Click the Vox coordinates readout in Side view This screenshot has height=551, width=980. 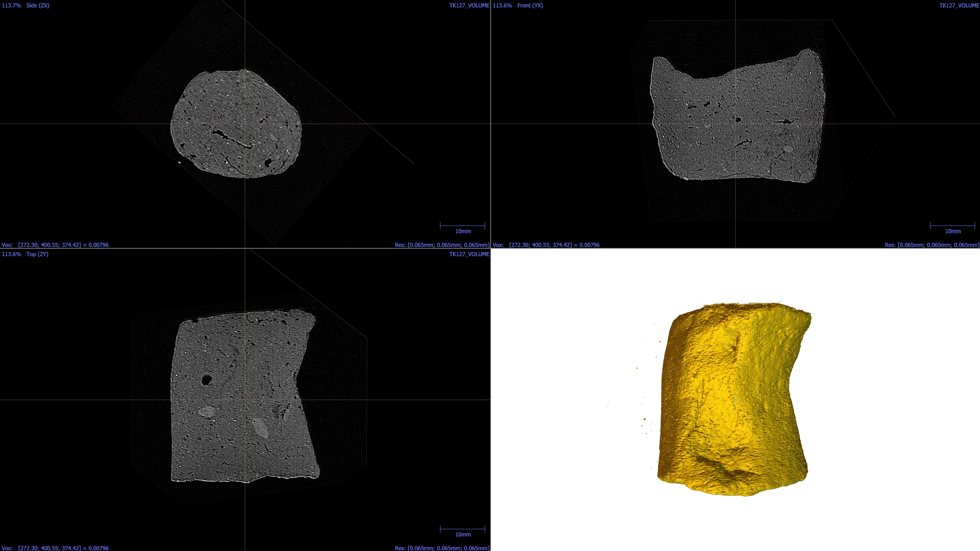coord(55,245)
